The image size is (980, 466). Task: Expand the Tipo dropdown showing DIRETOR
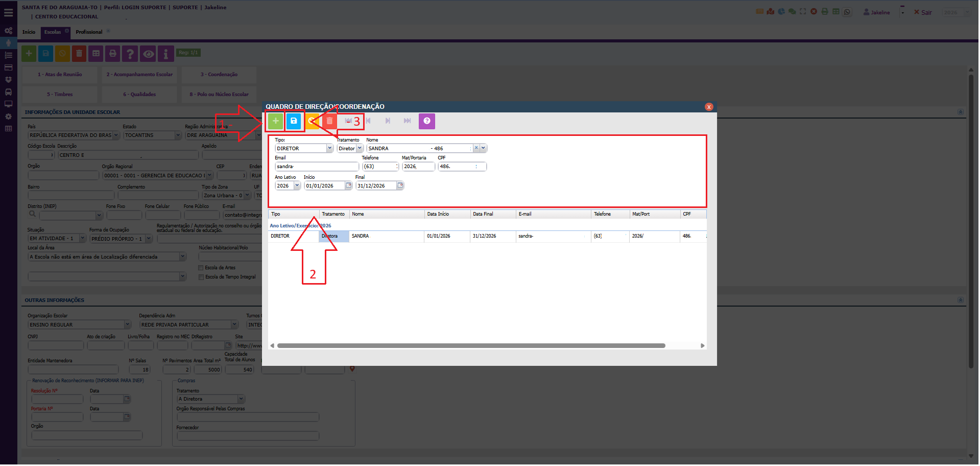pos(329,148)
